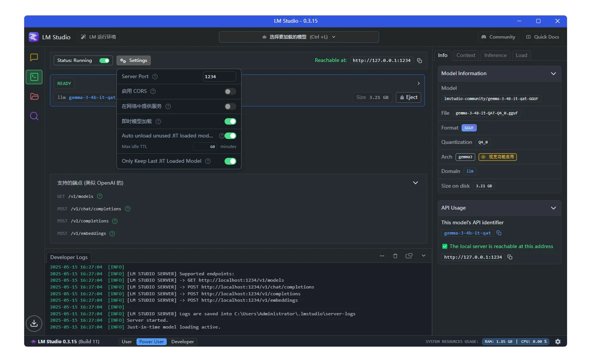Select Developer mode

pos(183,342)
